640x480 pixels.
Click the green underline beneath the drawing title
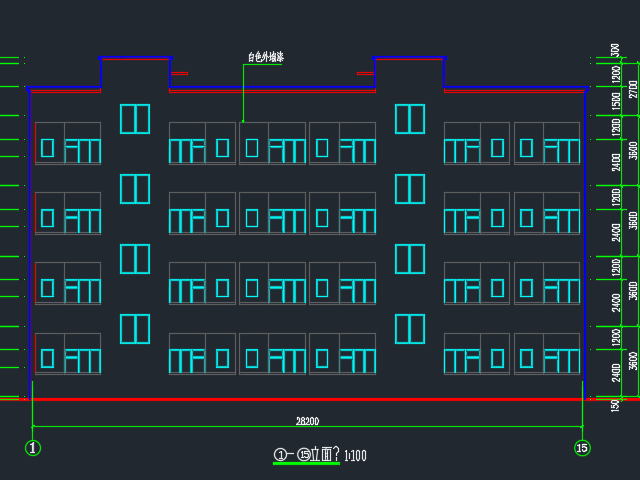306,464
